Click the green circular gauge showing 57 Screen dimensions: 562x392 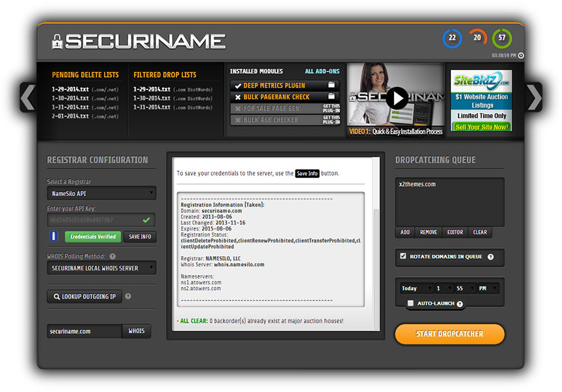[x=502, y=38]
